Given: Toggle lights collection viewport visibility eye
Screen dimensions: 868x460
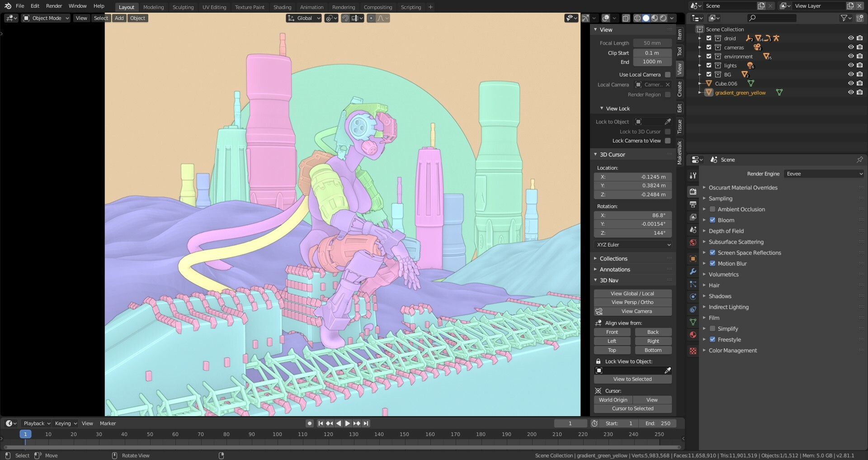Looking at the screenshot, I should point(851,66).
